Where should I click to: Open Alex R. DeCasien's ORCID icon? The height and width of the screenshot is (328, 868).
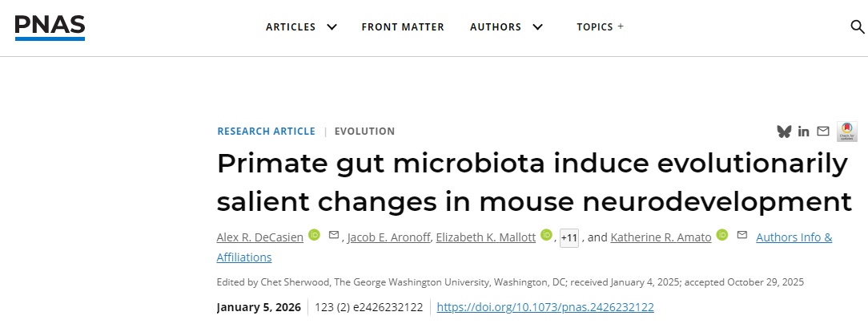tap(315, 236)
